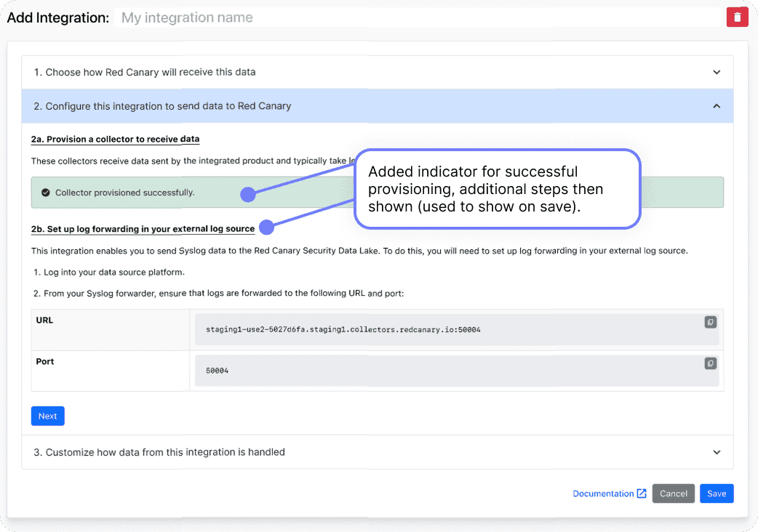Screen dimensions: 758x532
Task: Click the Next button
Action: coord(48,416)
